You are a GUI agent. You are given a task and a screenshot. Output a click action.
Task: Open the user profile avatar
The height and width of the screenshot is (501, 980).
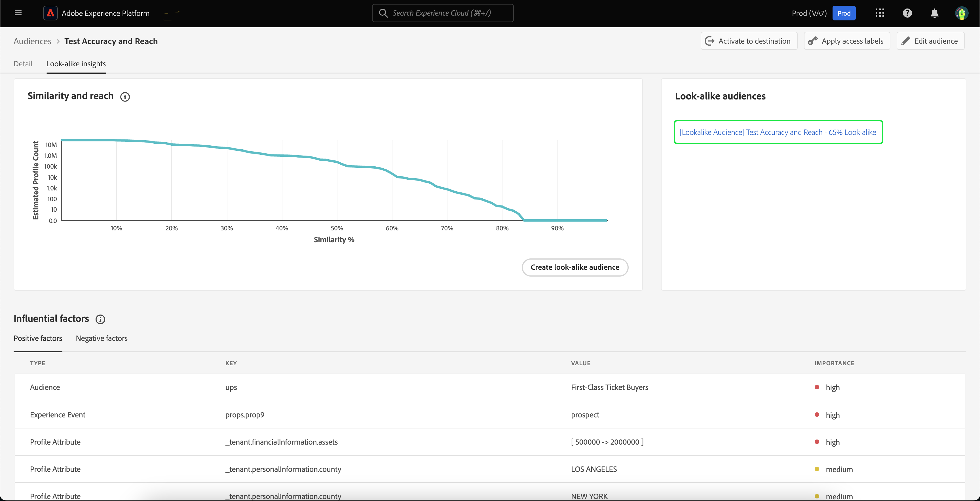coord(961,13)
